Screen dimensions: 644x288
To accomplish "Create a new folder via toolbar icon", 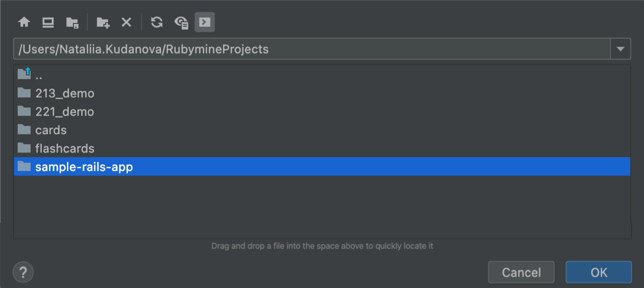I will coord(103,23).
